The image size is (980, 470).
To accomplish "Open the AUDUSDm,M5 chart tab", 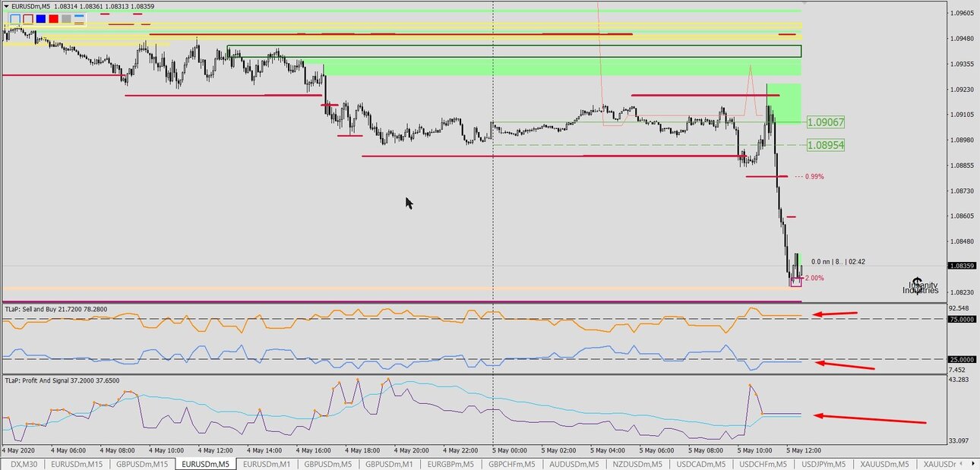I will 574,464.
